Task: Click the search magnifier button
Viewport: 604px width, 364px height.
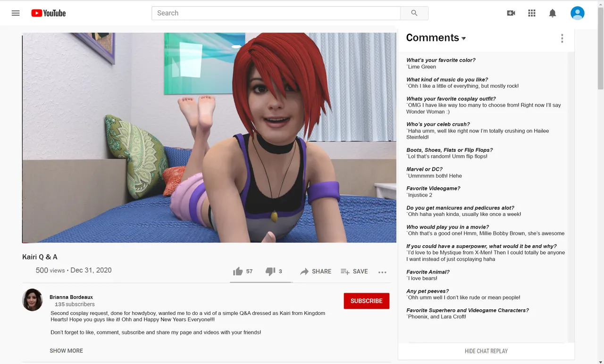Action: [414, 13]
